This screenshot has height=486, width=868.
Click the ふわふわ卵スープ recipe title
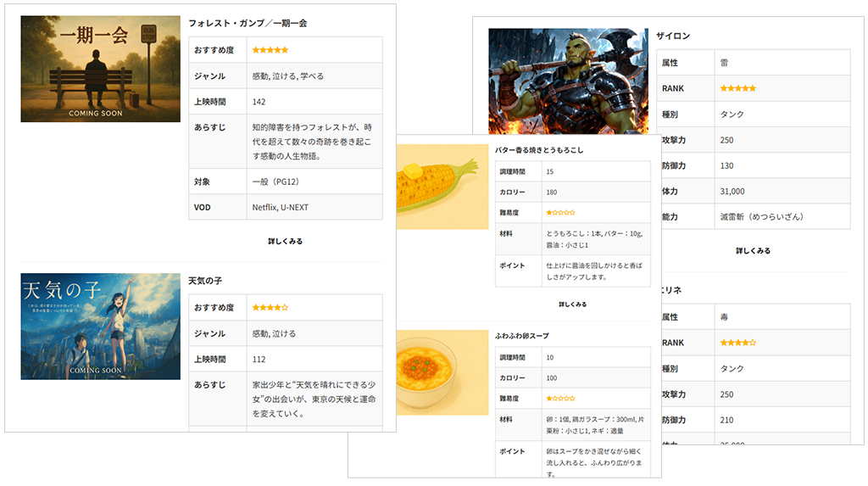tap(524, 336)
